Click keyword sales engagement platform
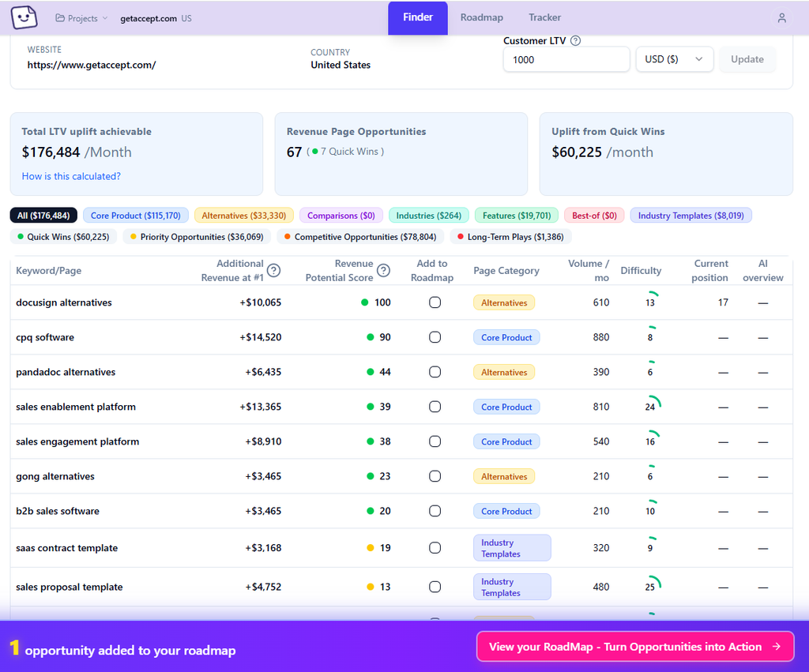 point(77,441)
